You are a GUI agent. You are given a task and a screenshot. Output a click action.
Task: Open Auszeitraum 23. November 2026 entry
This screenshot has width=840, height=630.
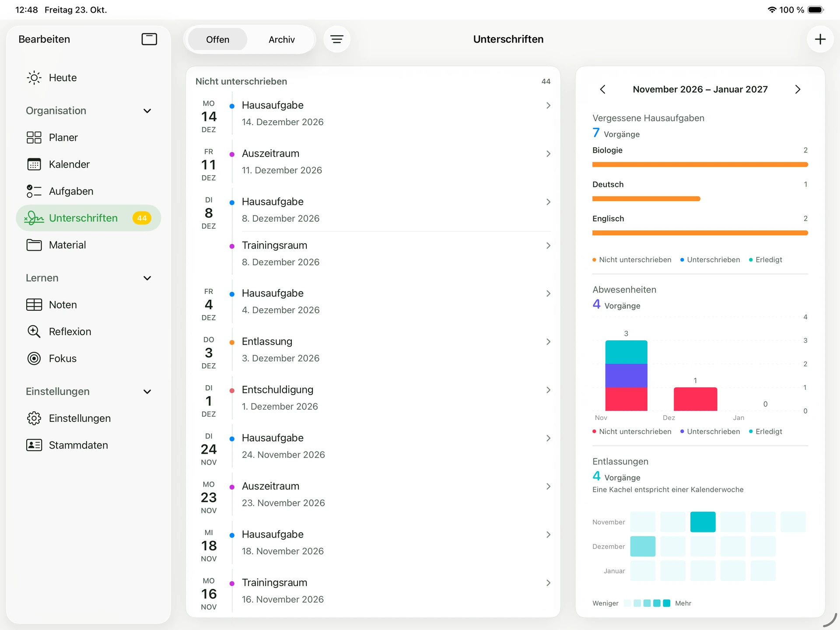coord(373,494)
